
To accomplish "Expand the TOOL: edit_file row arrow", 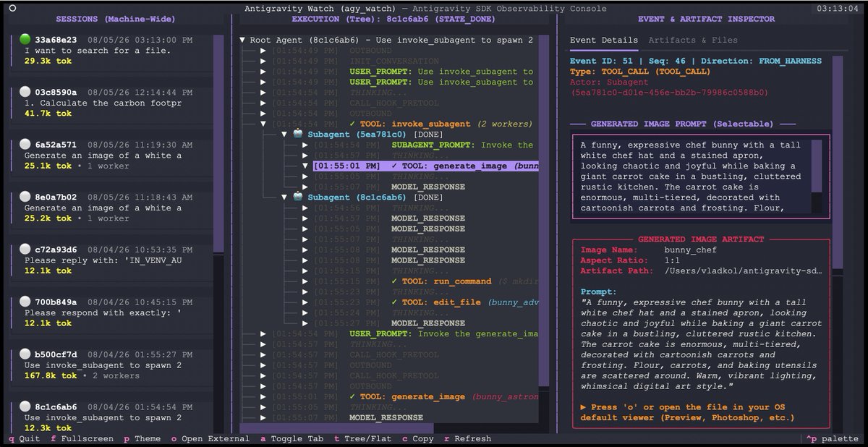I will (x=305, y=302).
